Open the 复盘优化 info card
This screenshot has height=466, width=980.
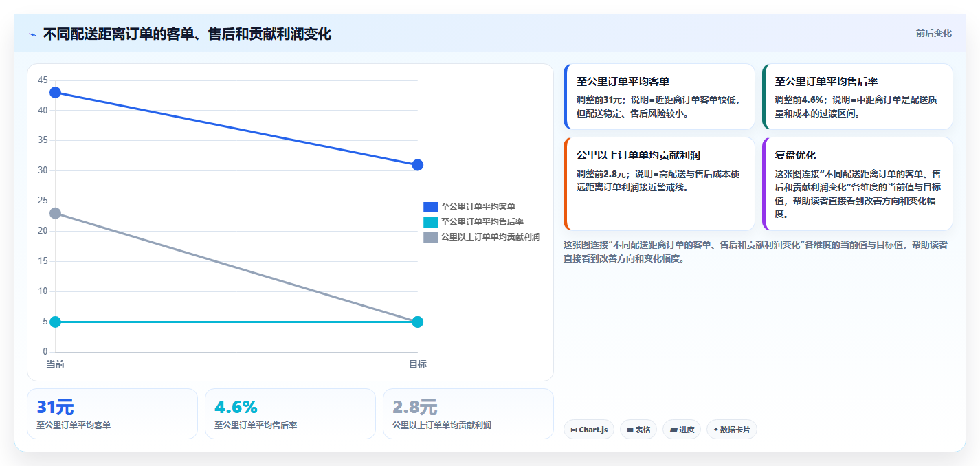coord(858,184)
